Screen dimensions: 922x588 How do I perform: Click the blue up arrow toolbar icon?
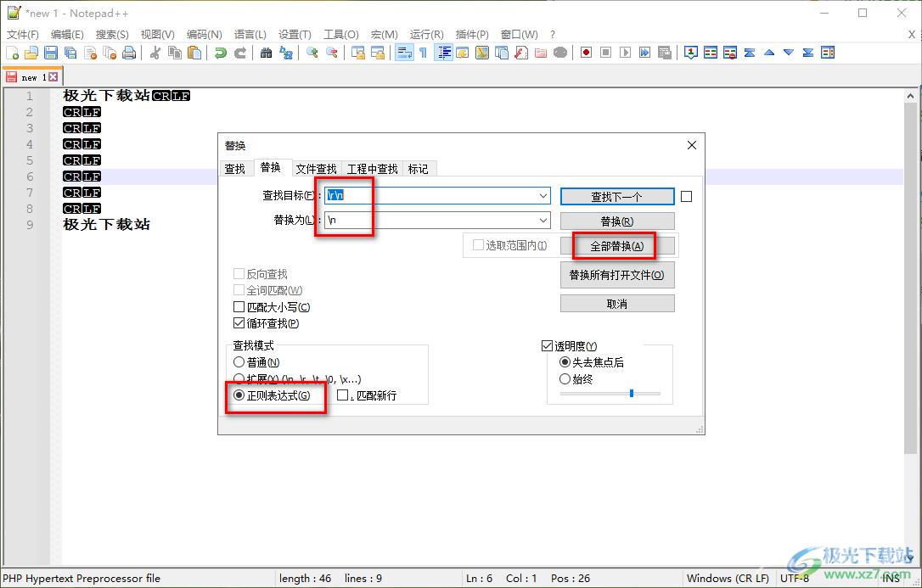769,53
